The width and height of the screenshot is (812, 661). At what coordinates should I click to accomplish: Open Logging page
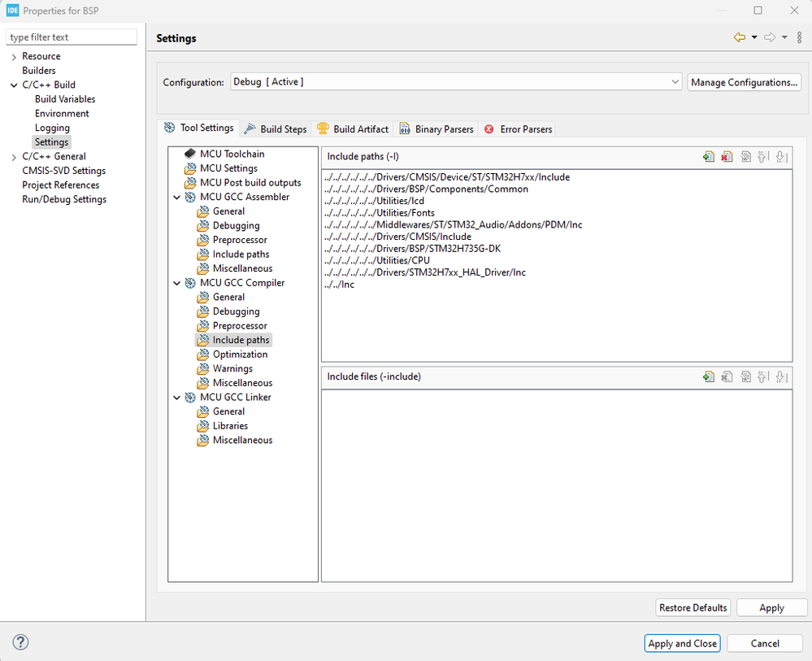[52, 128]
